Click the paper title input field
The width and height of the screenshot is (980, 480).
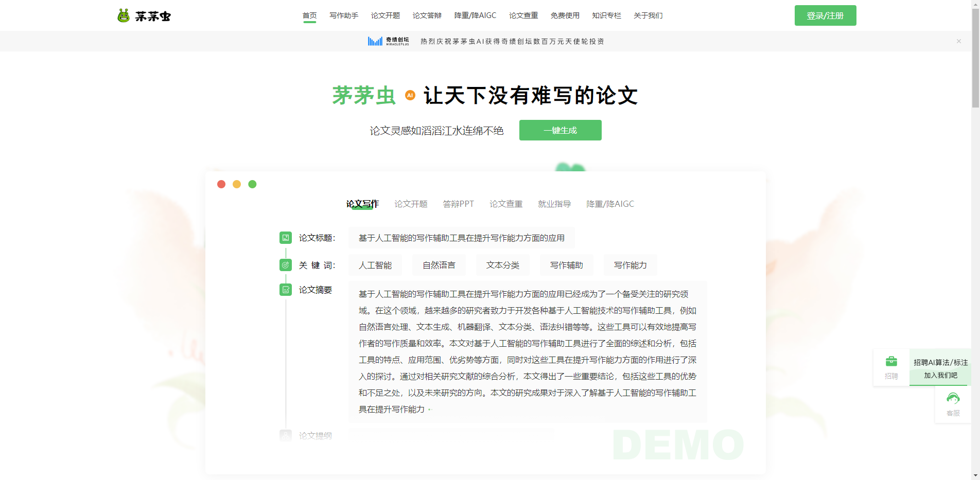point(462,238)
